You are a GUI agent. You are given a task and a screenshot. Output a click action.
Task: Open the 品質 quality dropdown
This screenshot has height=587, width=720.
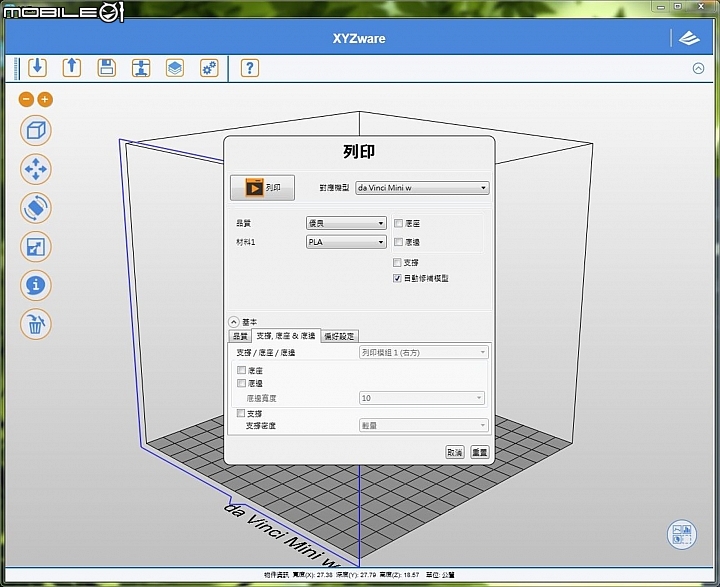tap(346, 223)
